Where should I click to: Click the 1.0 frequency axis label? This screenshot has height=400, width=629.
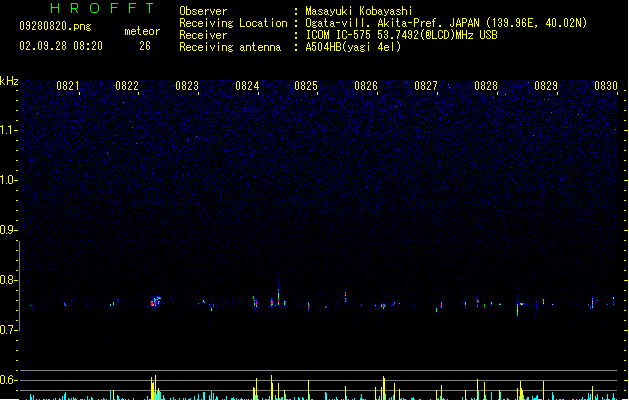pyautogui.click(x=9, y=180)
